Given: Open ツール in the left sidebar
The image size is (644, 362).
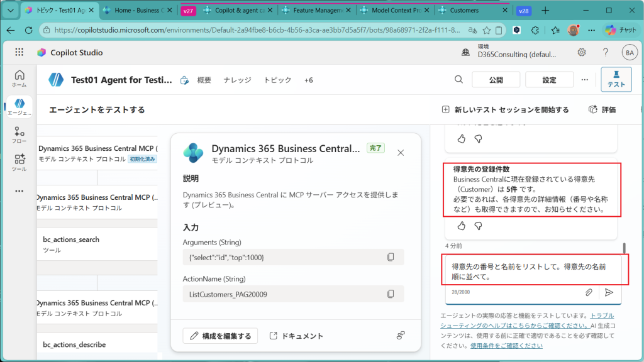Looking at the screenshot, I should 19,162.
